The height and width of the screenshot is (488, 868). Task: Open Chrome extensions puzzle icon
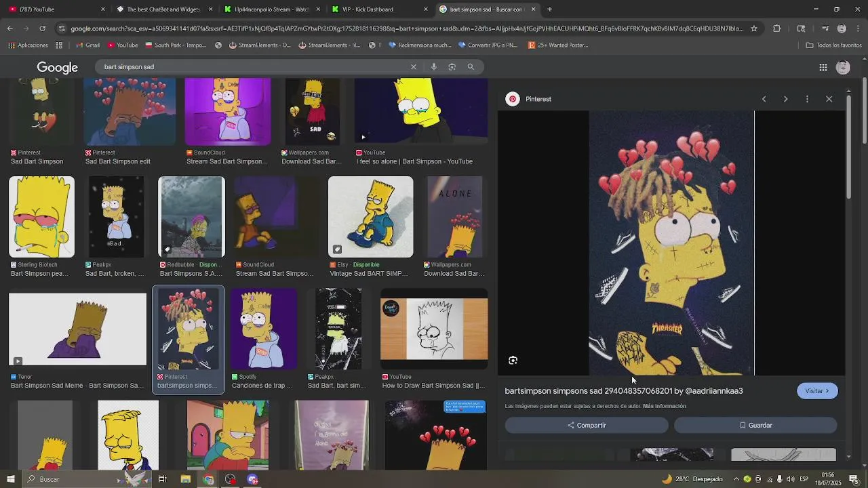click(777, 28)
